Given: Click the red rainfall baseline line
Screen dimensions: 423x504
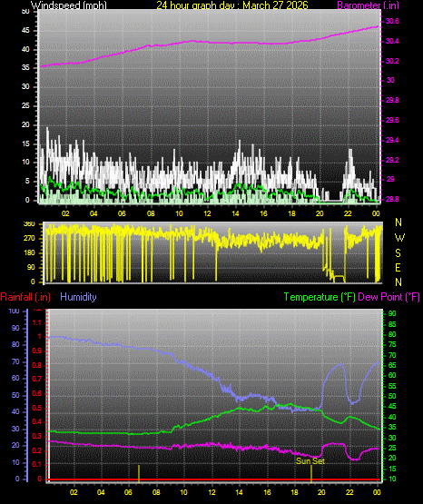Looking at the screenshot, I should pyautogui.click(x=213, y=479).
